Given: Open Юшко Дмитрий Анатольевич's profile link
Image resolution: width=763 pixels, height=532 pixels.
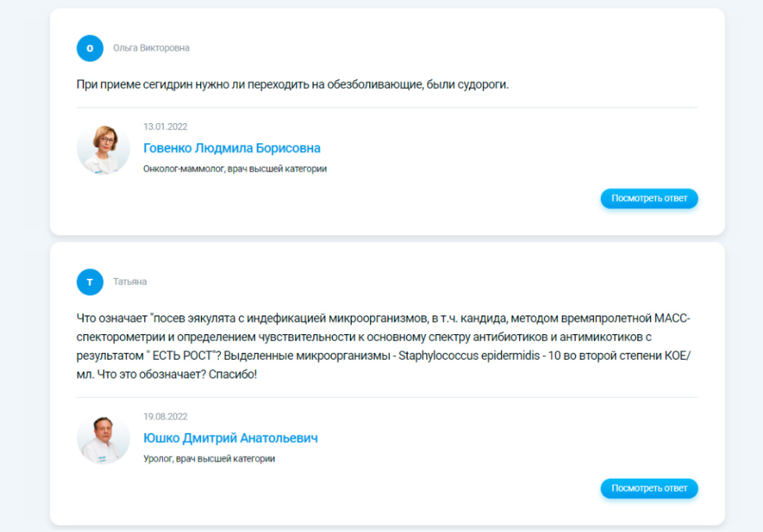Looking at the screenshot, I should point(230,439).
